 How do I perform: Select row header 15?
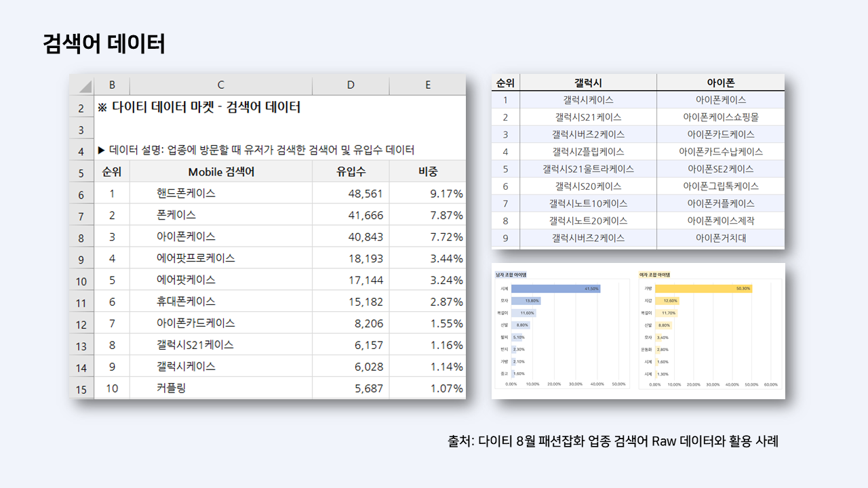pos(81,389)
